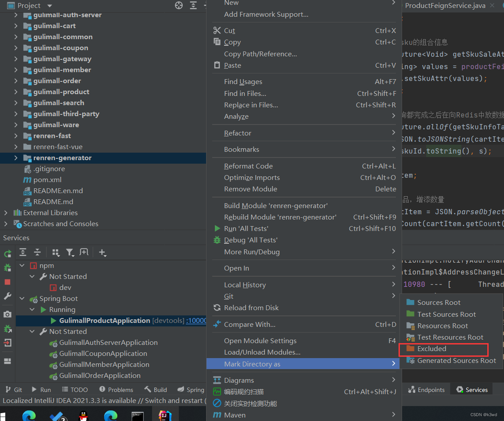This screenshot has height=421, width=504.
Task: Click the Cut scissors menu entry
Action: (x=304, y=31)
